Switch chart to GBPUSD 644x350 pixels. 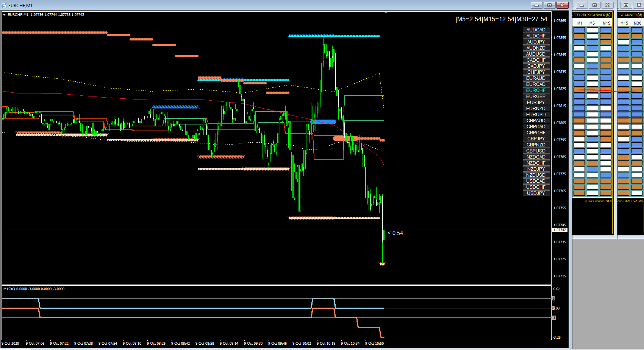536,151
